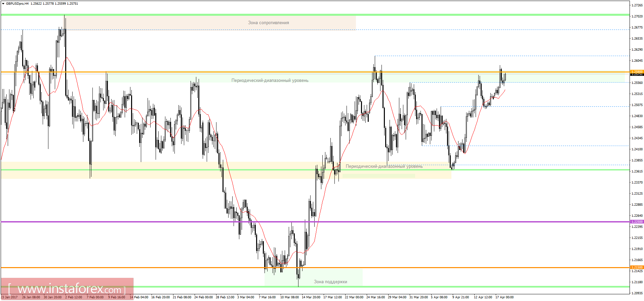Click the '14 Mar 20:00' time label
The image size is (644, 301).
point(311,297)
